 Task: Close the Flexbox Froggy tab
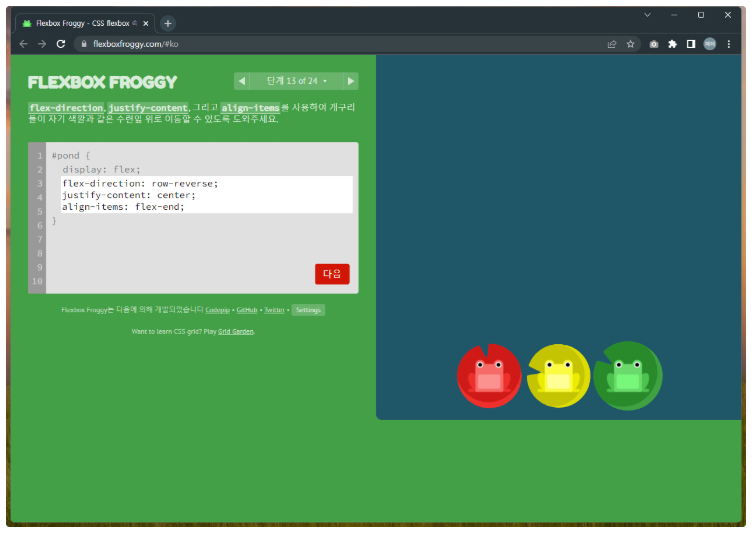click(x=146, y=23)
